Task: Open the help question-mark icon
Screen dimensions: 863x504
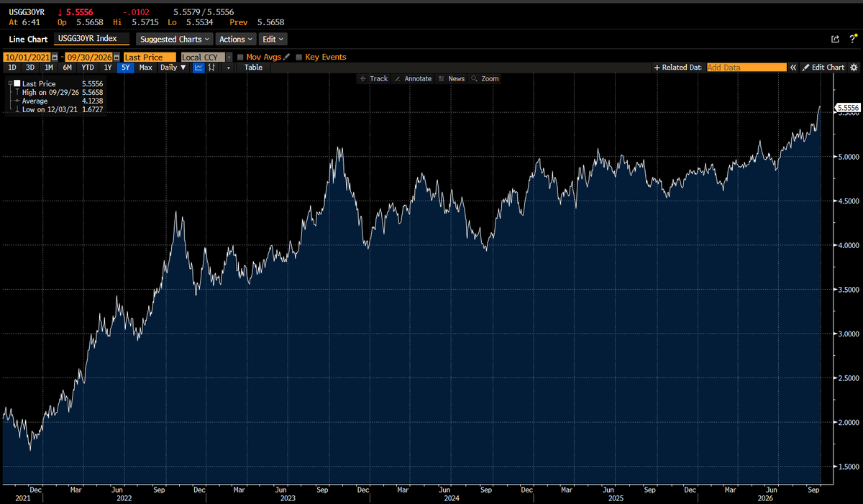Action: pyautogui.click(x=852, y=39)
